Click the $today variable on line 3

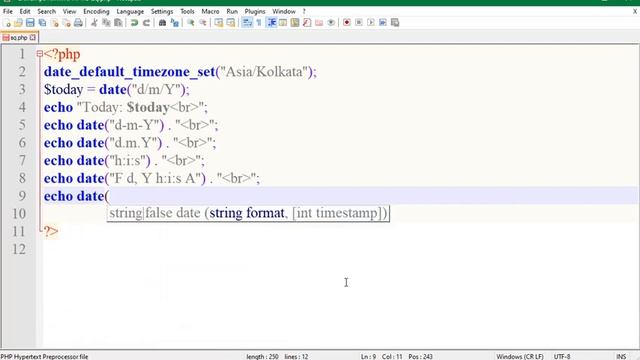(64, 89)
